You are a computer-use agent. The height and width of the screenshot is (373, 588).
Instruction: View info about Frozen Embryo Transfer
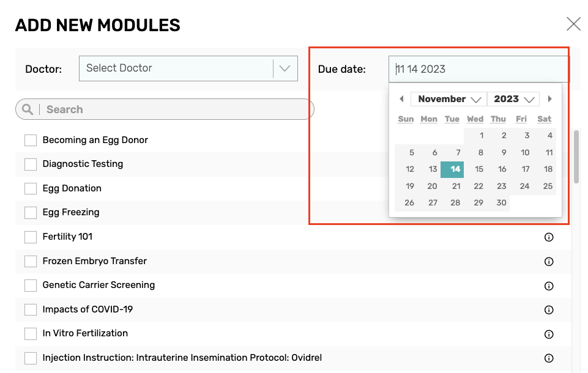[x=549, y=261]
